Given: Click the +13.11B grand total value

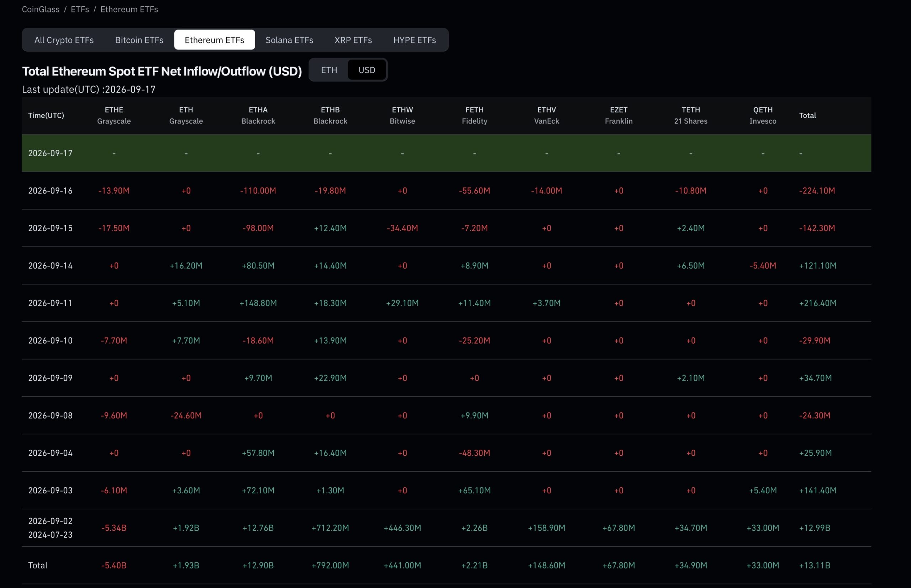Looking at the screenshot, I should point(815,565).
